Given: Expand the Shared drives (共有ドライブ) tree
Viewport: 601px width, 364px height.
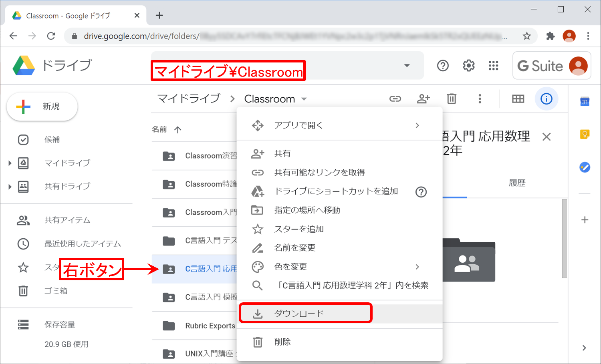Looking at the screenshot, I should click(10, 187).
